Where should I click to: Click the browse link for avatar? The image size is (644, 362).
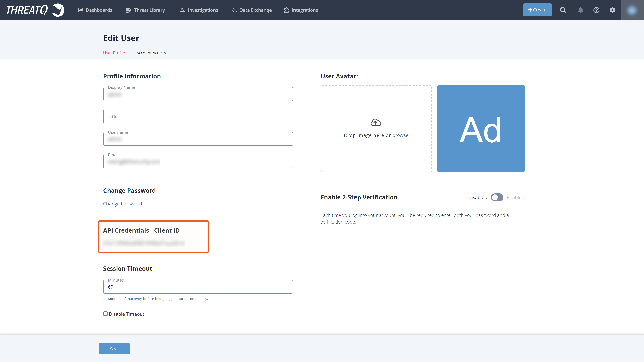(x=400, y=135)
